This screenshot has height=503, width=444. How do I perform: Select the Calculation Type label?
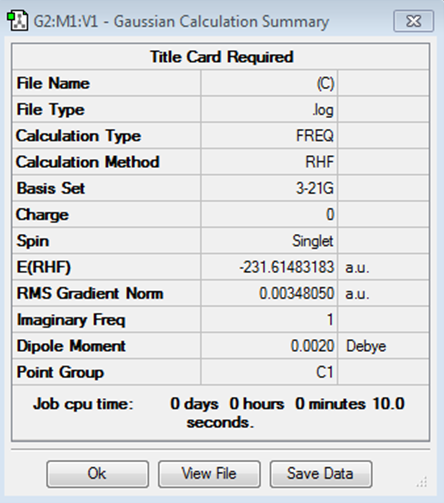click(x=79, y=136)
